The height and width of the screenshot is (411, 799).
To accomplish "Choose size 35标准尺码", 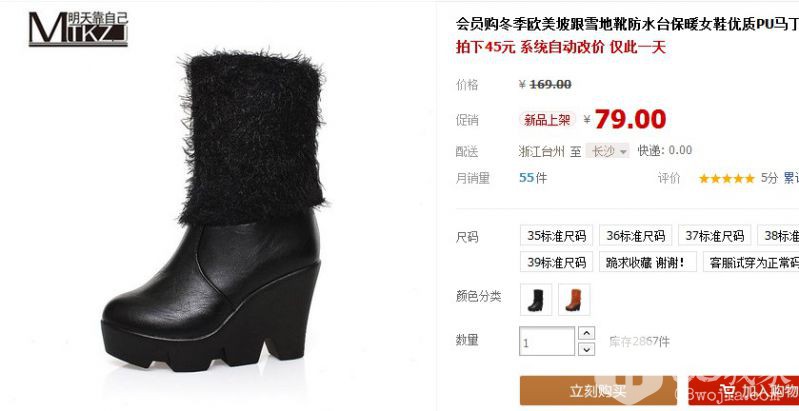I will pos(556,235).
